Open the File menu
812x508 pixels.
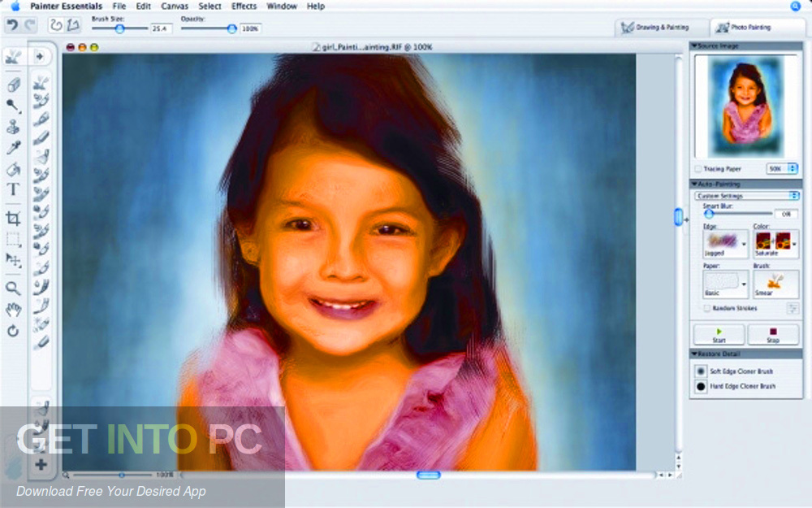click(119, 7)
